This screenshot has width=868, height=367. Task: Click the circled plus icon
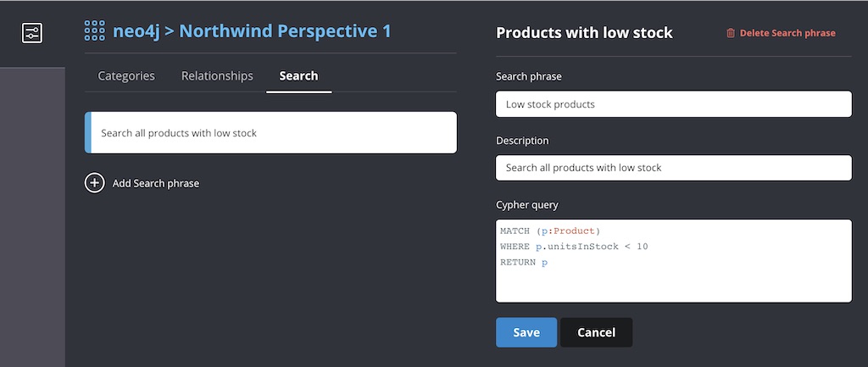pos(95,183)
